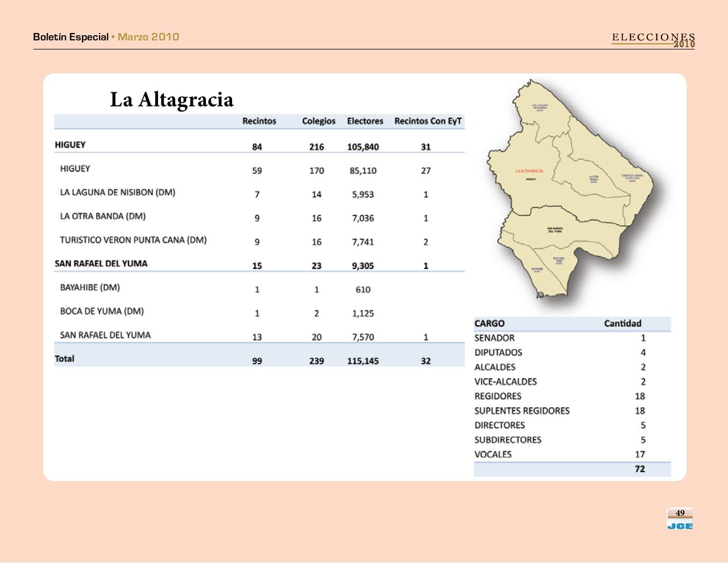Click the page number 49

[680, 513]
